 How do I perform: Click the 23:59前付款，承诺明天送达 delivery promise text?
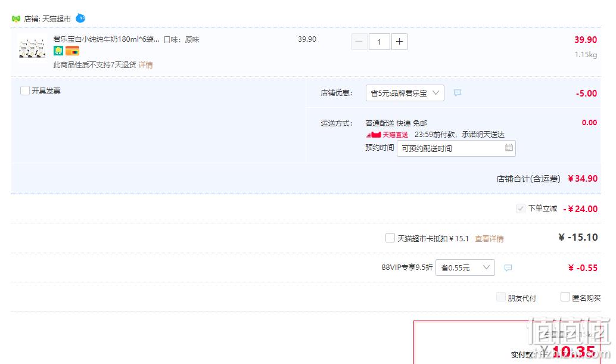tap(460, 135)
